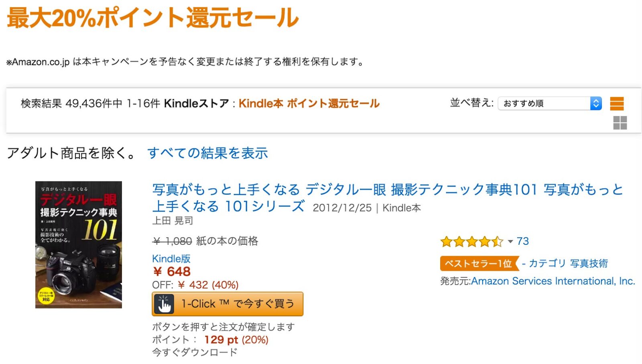Screen dimensions: 642x364
Task: Open the 73 customer reviews link
Action: (x=522, y=241)
